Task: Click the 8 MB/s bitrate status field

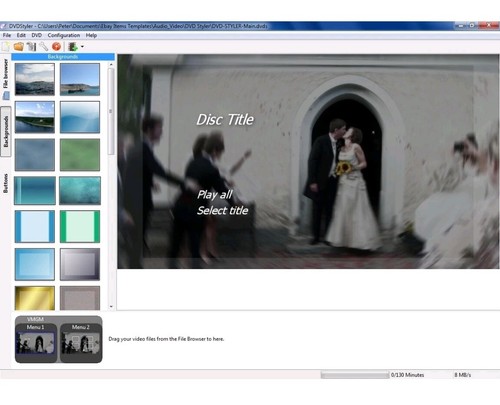Action: point(463,375)
